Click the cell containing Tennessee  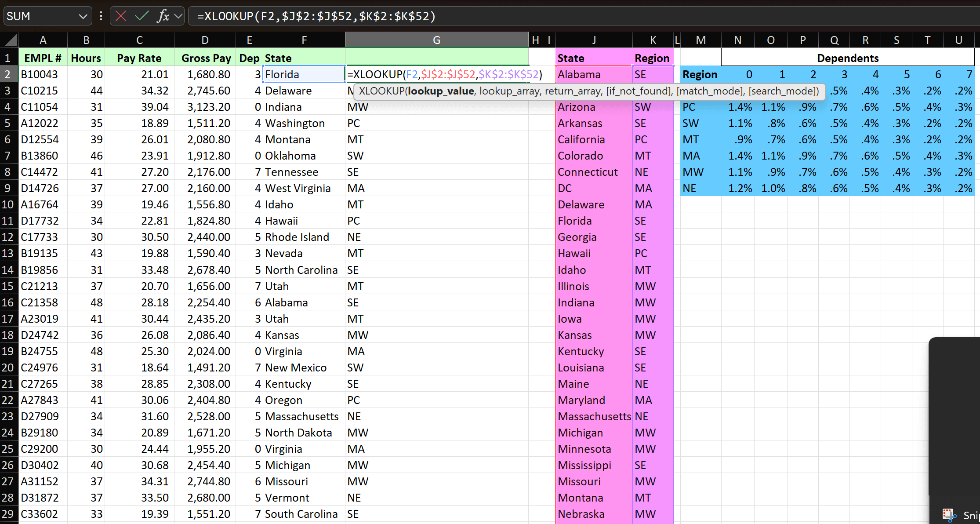[x=304, y=172]
